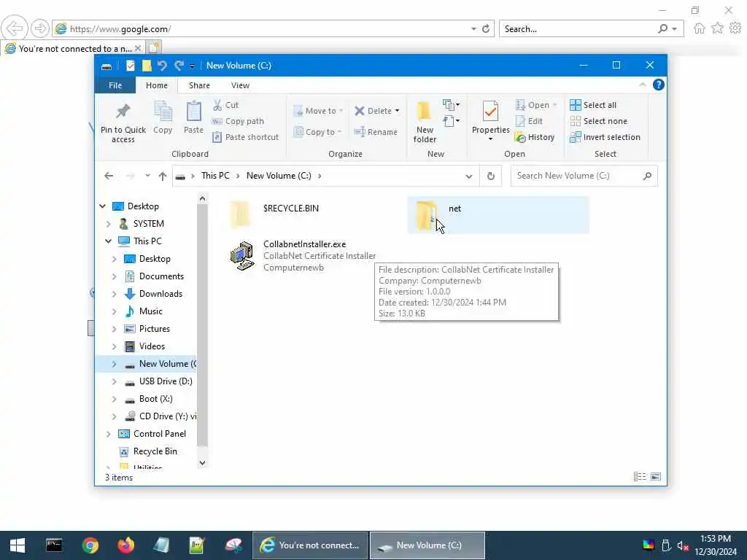
Task: Click muted volume tray icon
Action: (x=683, y=545)
